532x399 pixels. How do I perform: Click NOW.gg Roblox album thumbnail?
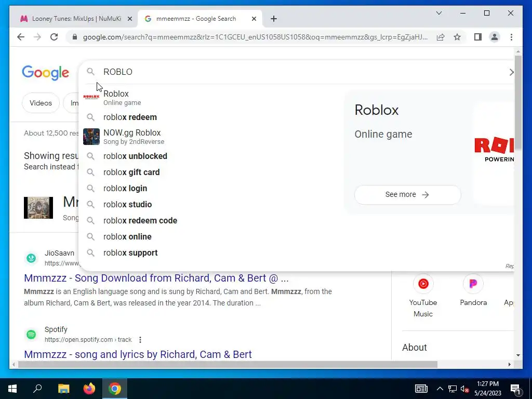91,137
